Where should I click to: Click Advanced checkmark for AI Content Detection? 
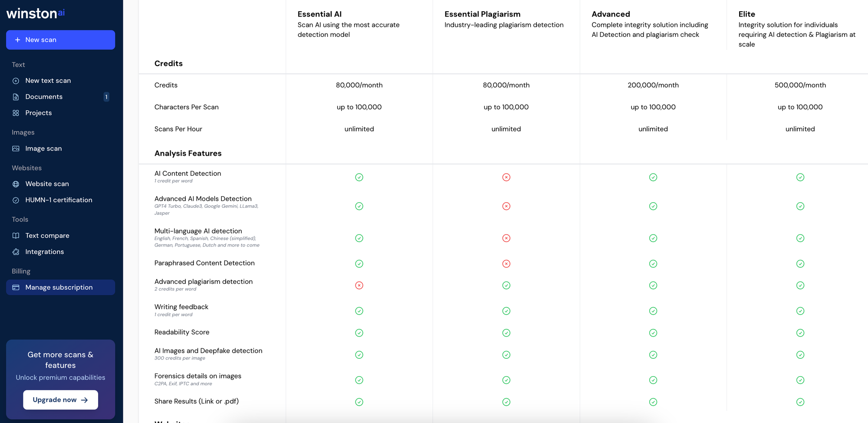653,177
